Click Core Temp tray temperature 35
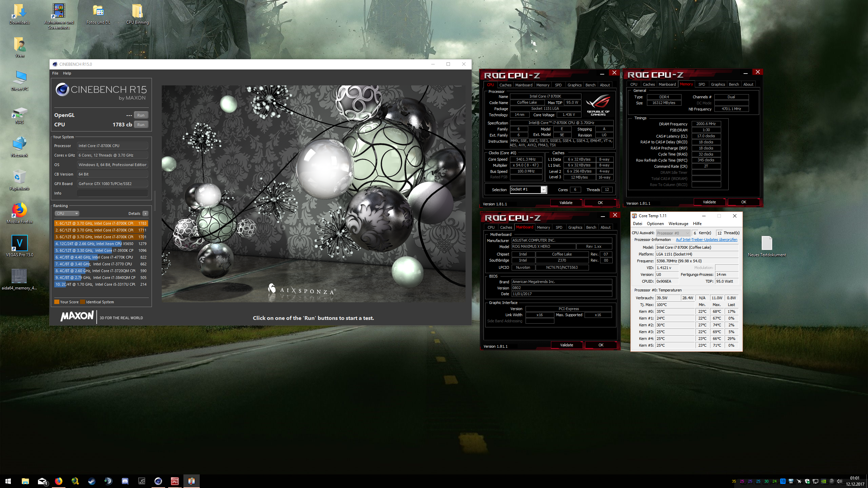The height and width of the screenshot is (488, 868). 734,481
